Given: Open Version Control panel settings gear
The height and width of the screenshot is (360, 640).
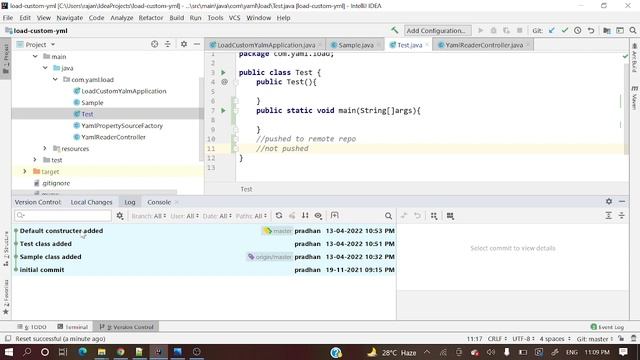Looking at the screenshot, I should pyautogui.click(x=609, y=201).
